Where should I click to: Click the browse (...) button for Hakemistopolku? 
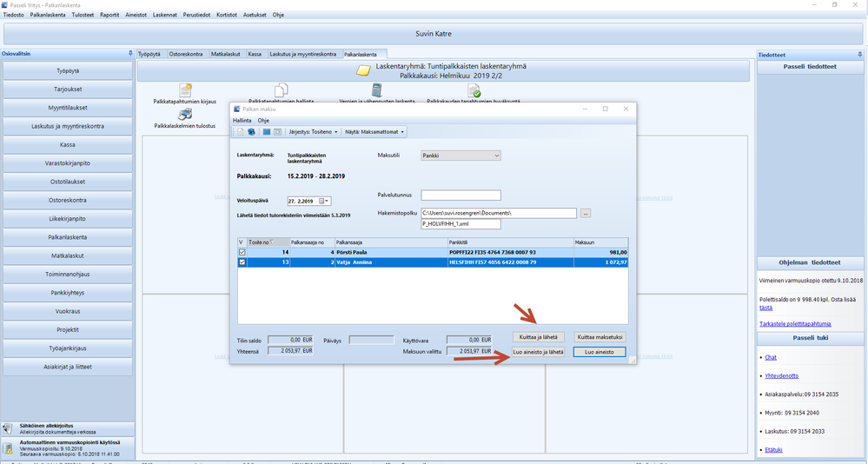585,213
